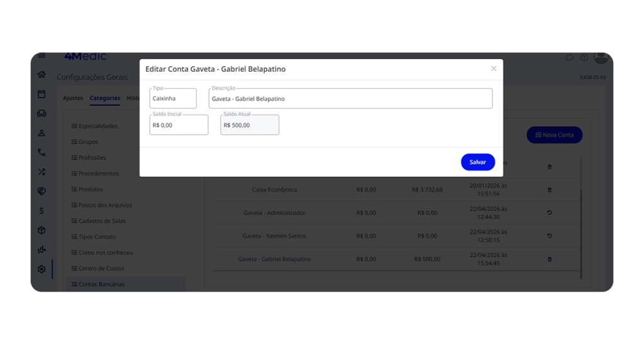
Task: Open the chat bubble icon in header
Action: tap(569, 58)
